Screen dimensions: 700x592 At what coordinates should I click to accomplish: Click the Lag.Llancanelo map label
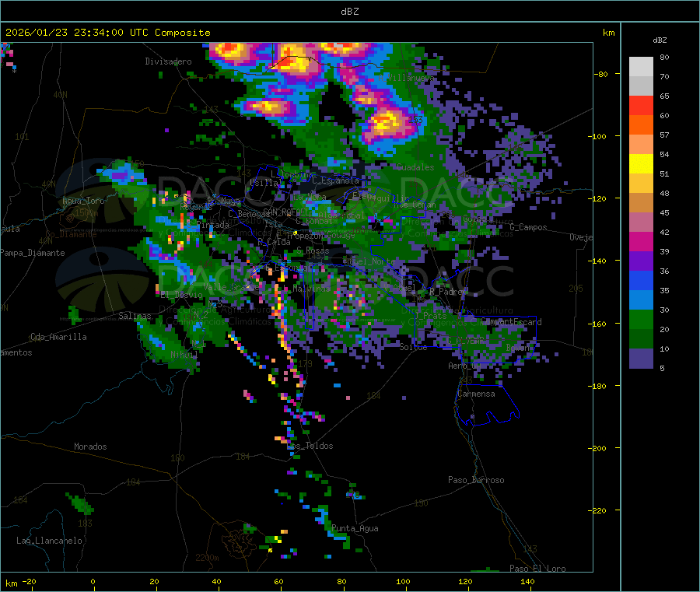(x=49, y=541)
